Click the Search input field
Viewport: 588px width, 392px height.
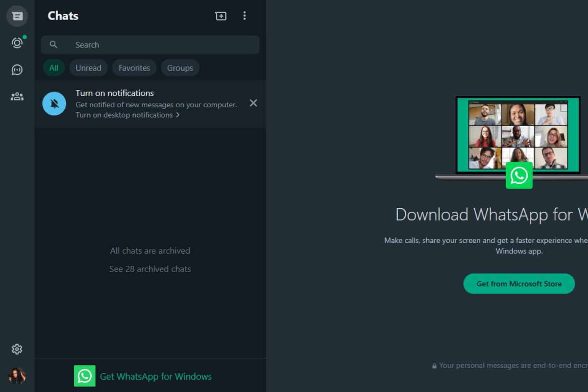coord(150,45)
